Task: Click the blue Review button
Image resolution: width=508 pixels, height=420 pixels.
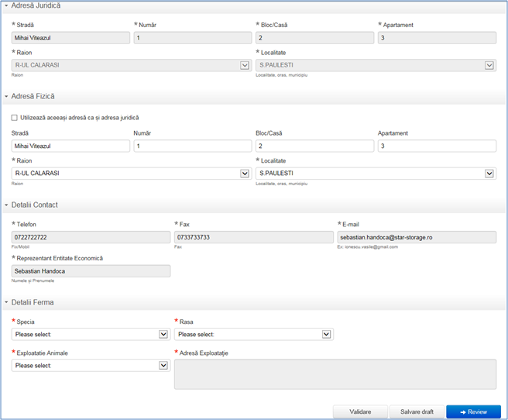Action: 473,412
